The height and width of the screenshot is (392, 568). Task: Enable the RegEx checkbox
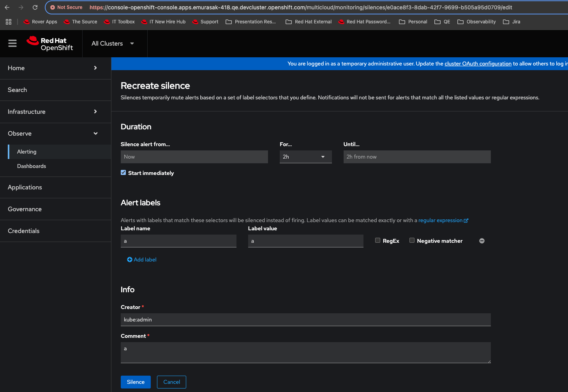coord(377,240)
